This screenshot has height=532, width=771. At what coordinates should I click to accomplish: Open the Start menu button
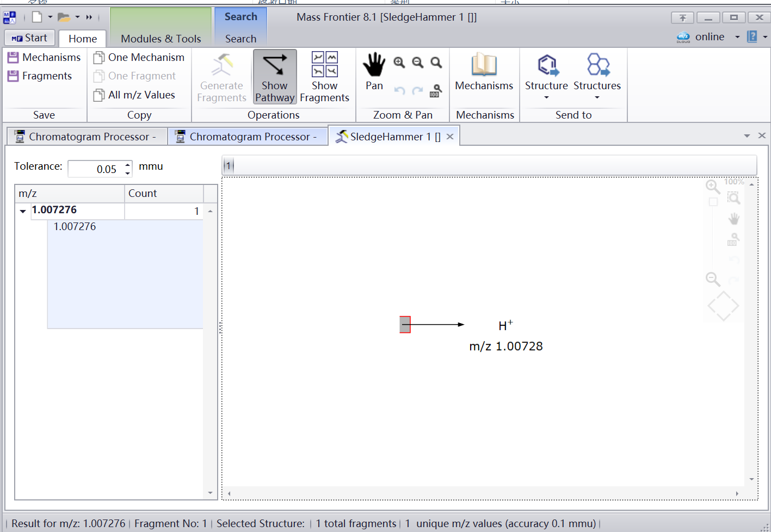point(30,38)
